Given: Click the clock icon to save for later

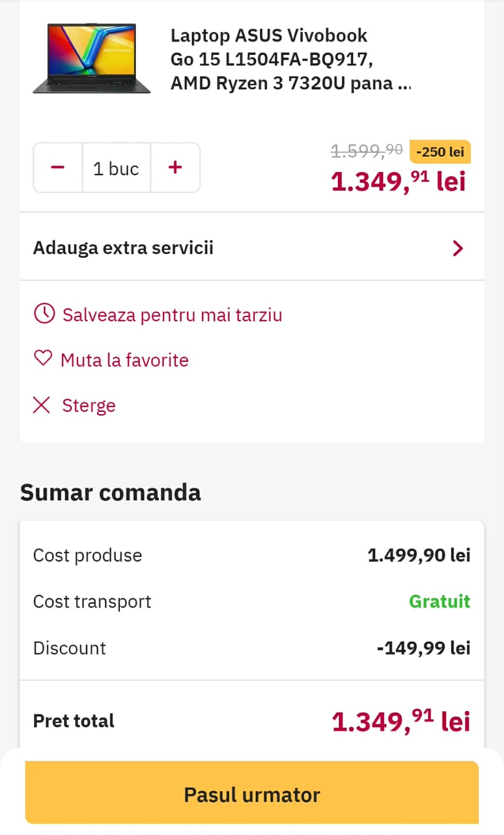Looking at the screenshot, I should (44, 314).
